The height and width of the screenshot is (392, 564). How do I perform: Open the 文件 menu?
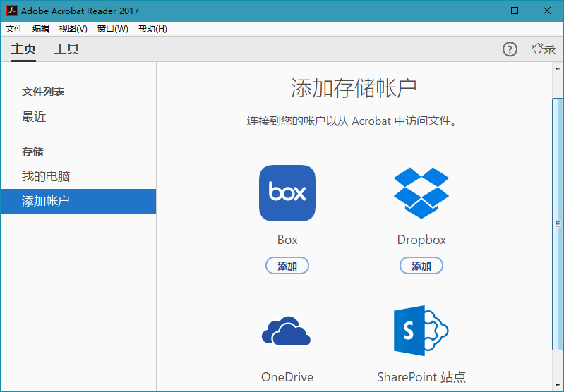click(14, 29)
